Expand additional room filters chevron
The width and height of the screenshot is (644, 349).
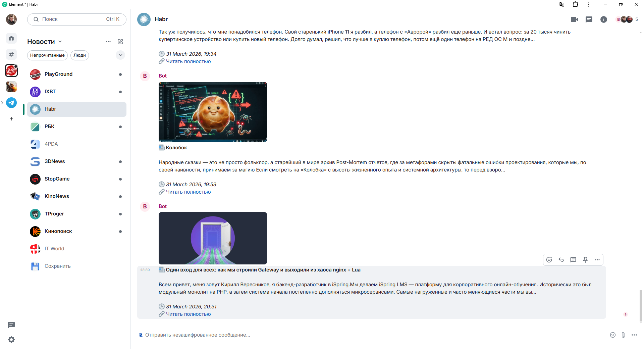pyautogui.click(x=120, y=55)
